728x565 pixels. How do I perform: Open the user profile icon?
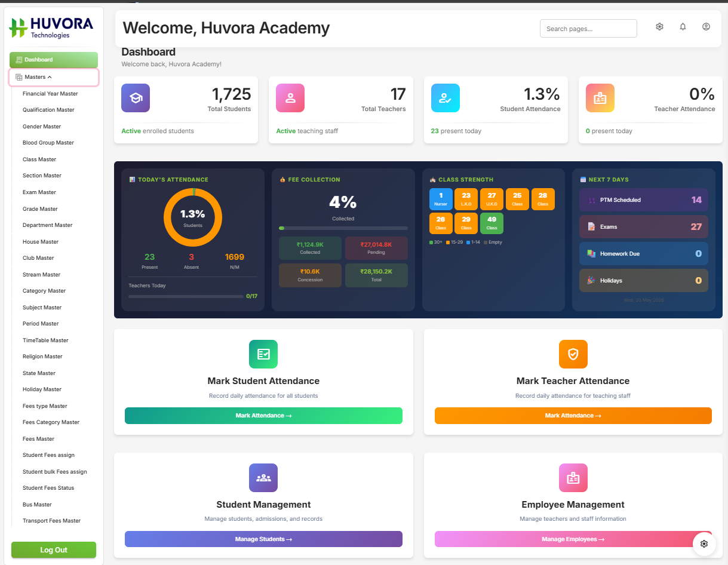[x=706, y=27]
